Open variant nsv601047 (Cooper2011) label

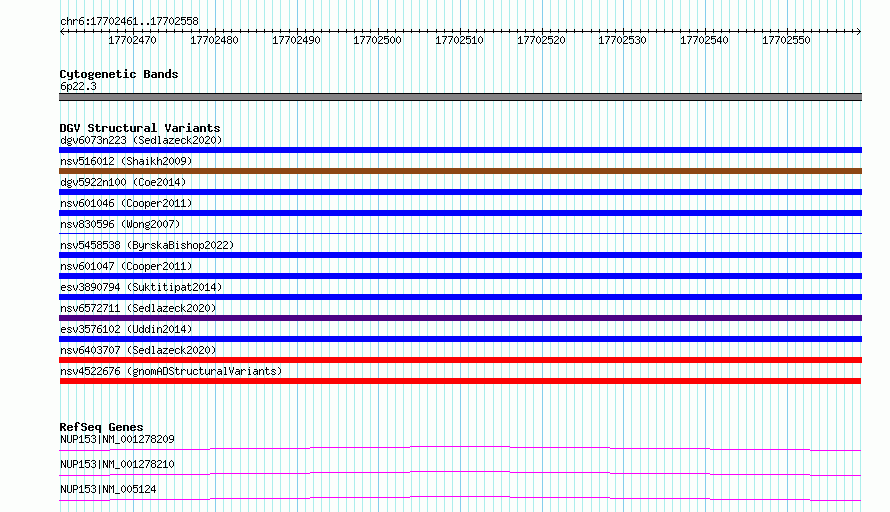tap(126, 266)
